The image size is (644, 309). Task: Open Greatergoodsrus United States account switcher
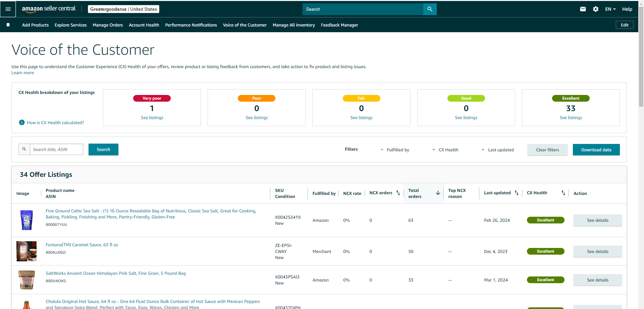coord(123,9)
